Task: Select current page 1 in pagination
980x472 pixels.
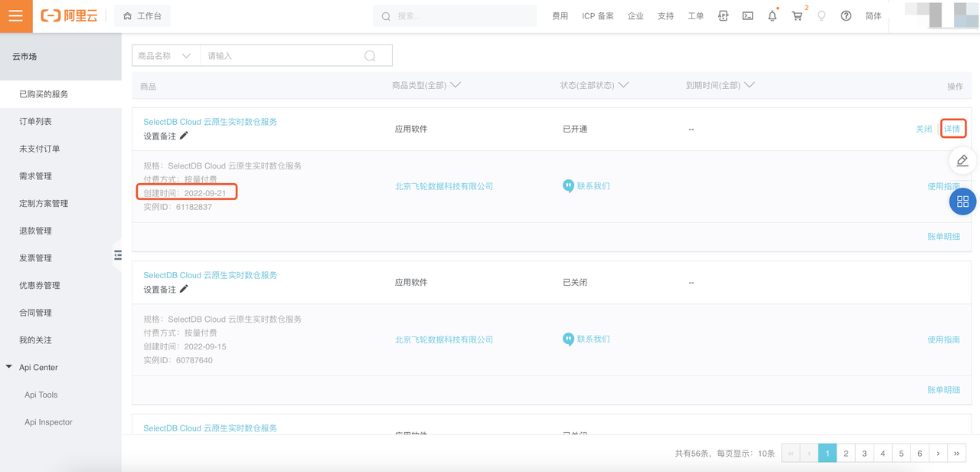Action: 828,454
